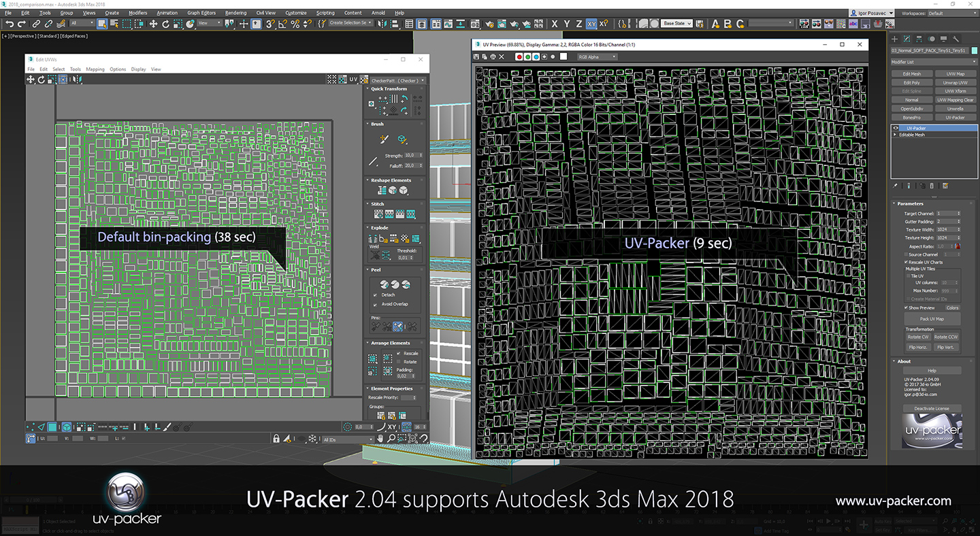Viewport: 980px width, 536px height.
Task: Open the Modifier List dropdown
Action: click(934, 61)
